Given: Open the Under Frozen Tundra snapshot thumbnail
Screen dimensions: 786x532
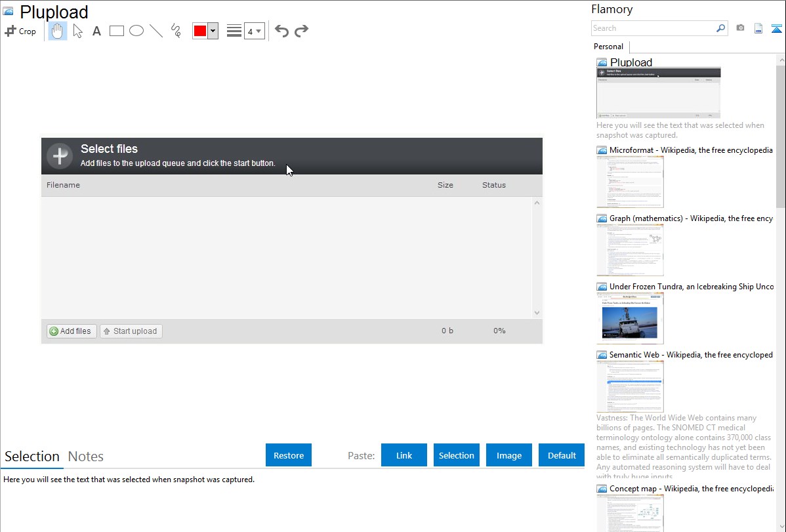Looking at the screenshot, I should click(x=630, y=318).
